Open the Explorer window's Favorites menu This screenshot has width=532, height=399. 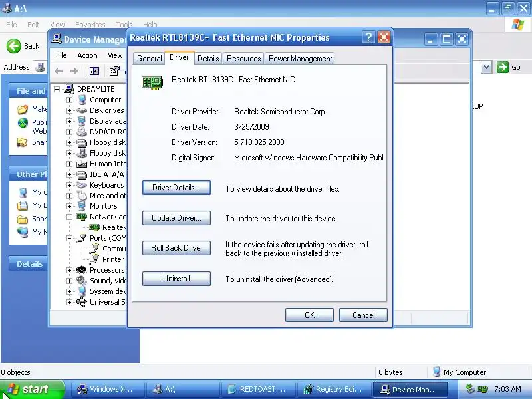(x=90, y=25)
